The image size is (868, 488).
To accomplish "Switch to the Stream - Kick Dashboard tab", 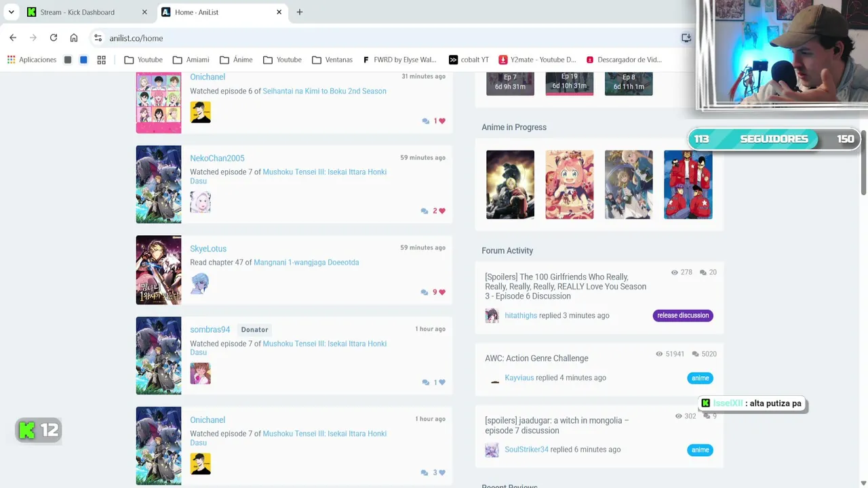I will 87,12.
